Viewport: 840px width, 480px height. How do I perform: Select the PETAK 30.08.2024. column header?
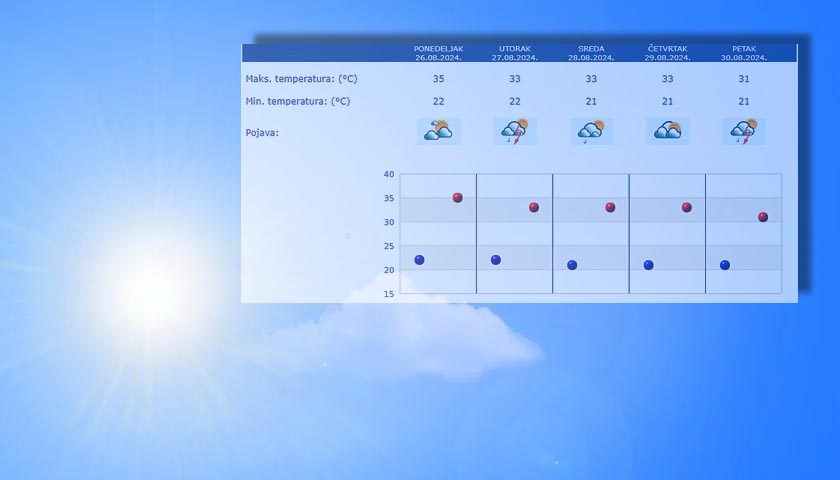[x=744, y=53]
